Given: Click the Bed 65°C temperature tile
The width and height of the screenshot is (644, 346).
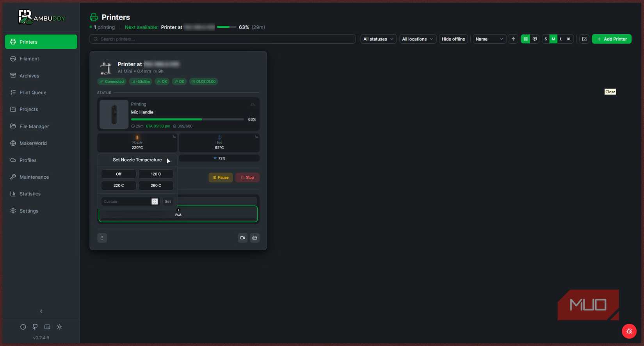Looking at the screenshot, I should pyautogui.click(x=219, y=143).
